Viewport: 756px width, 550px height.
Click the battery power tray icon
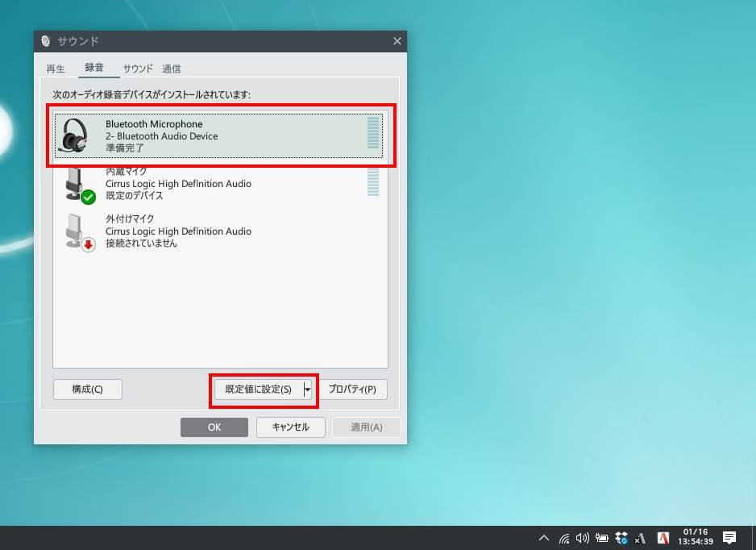(601, 538)
